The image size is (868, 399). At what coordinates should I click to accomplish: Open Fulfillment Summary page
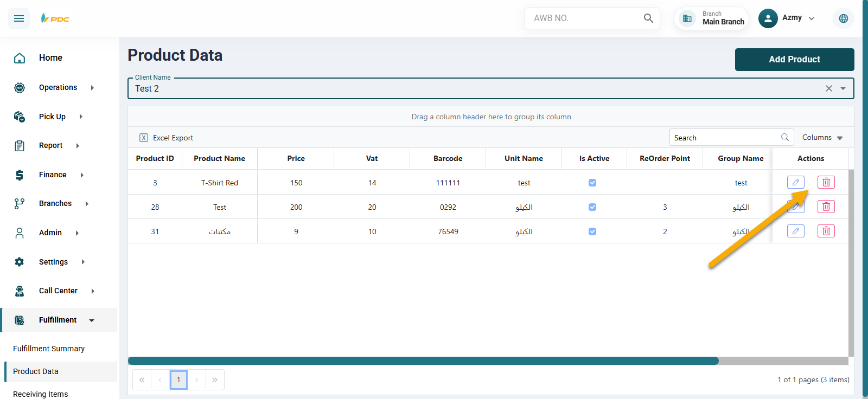(x=49, y=349)
